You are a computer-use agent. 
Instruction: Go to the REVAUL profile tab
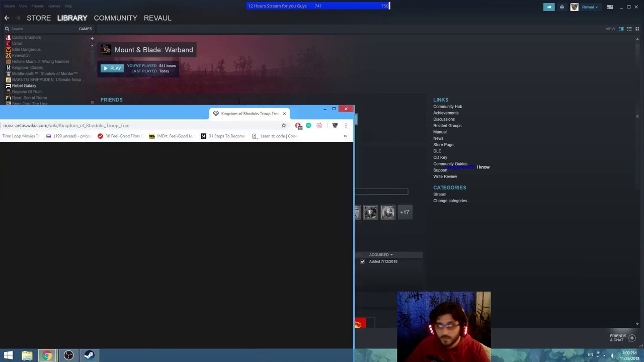[157, 18]
